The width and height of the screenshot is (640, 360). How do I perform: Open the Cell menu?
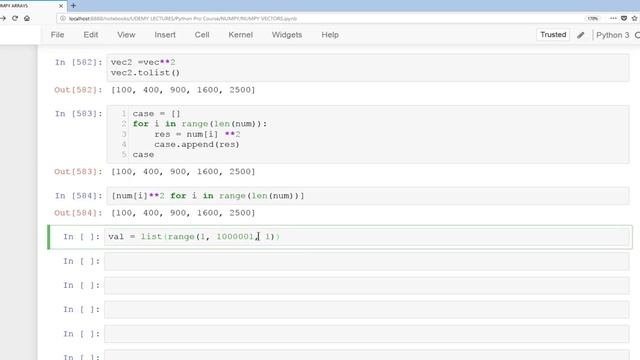pos(202,35)
